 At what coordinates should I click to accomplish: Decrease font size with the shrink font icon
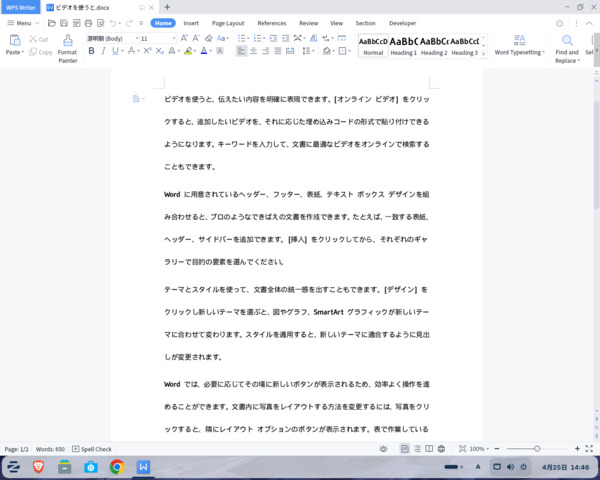[x=196, y=38]
